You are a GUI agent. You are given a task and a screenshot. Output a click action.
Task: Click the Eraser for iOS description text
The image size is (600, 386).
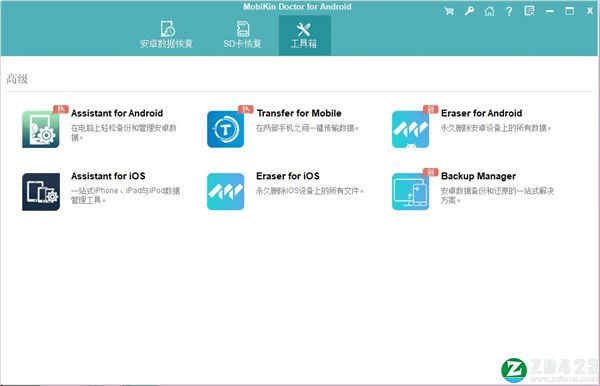point(310,191)
